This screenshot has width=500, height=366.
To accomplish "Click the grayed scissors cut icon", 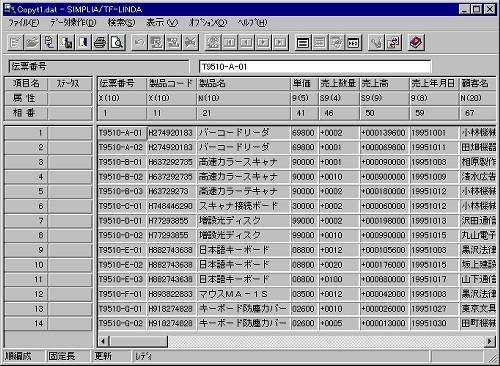I will coord(190,42).
